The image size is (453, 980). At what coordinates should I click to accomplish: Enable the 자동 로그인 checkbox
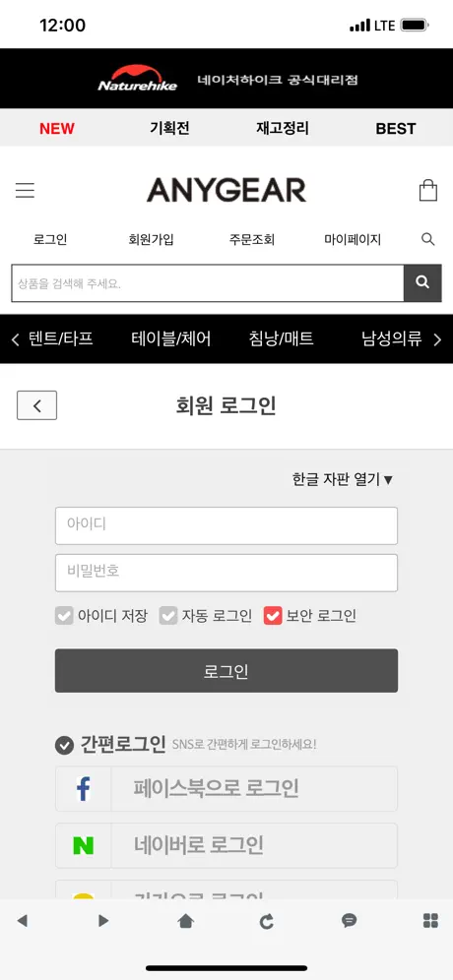point(168,616)
